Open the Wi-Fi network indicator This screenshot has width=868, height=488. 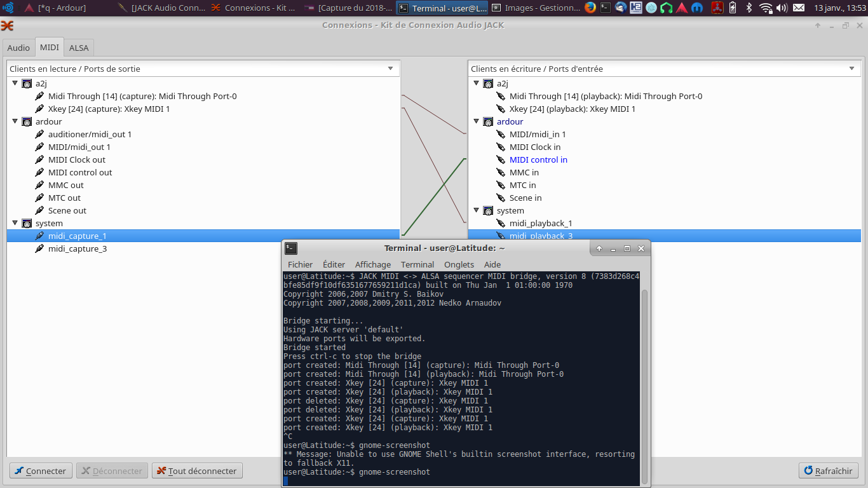coord(766,8)
